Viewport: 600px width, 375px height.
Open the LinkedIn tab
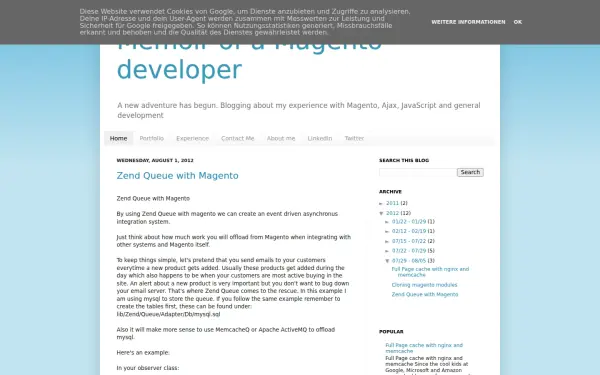point(320,139)
